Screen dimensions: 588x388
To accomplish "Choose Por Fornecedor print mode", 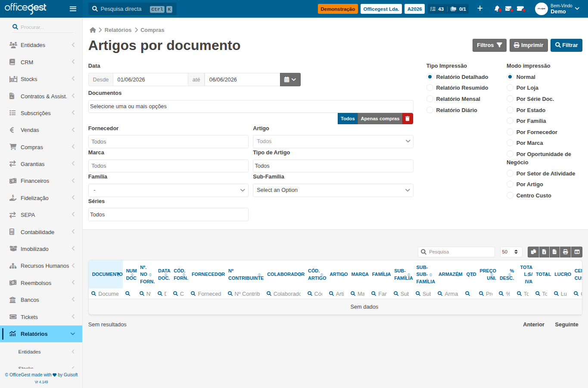I will 510,132.
